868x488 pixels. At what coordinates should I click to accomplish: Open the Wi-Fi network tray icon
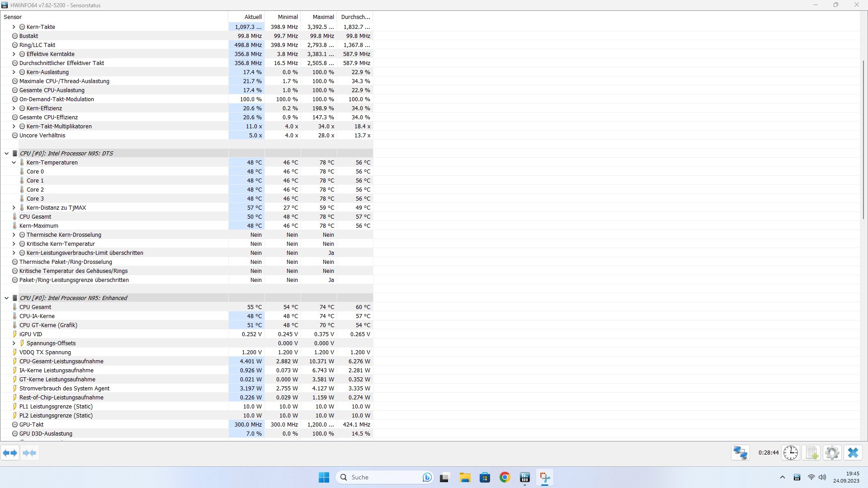[811, 477]
